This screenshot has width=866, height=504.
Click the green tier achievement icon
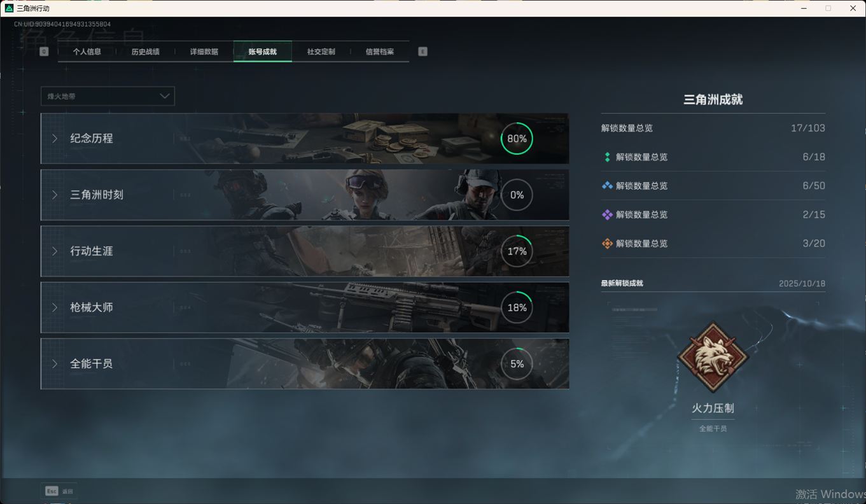607,157
